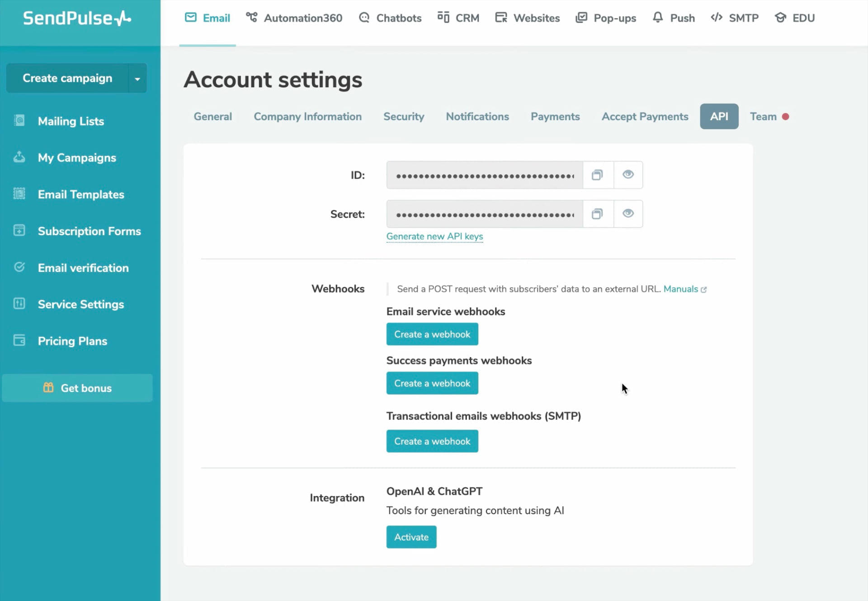Open the Automation360 section
Screen dimensions: 868x601
tap(294, 18)
